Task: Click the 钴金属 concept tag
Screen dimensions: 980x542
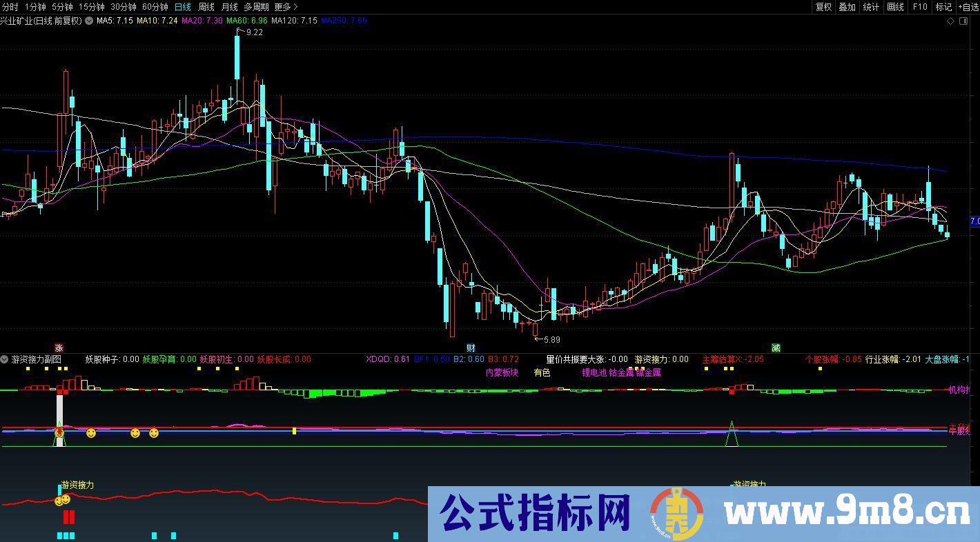Action: point(621,372)
